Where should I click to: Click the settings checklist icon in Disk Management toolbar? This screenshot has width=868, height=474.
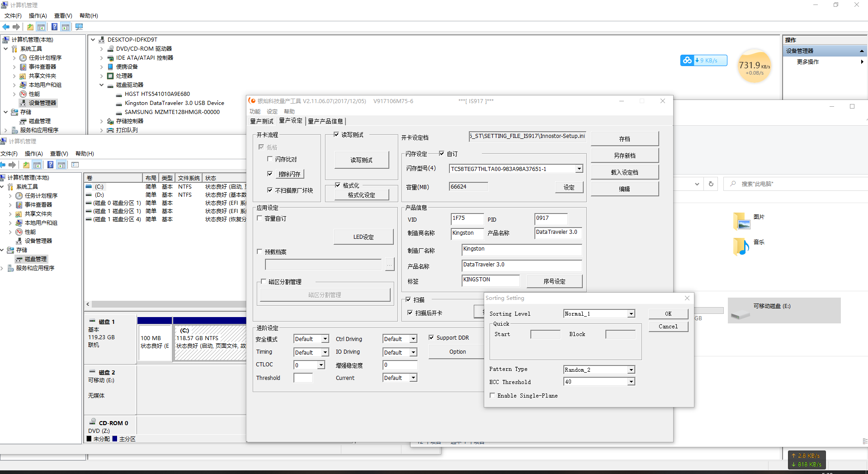(75, 165)
